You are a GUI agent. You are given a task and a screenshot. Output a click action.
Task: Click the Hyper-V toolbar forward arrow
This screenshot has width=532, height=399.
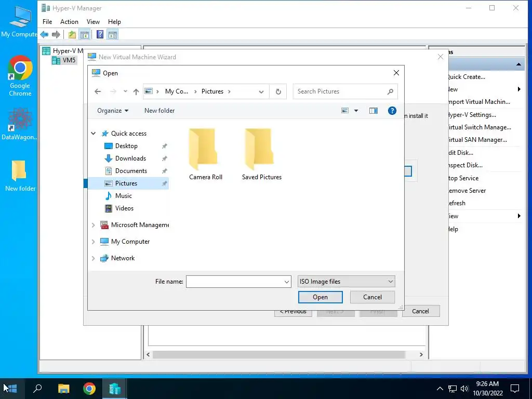(x=56, y=34)
